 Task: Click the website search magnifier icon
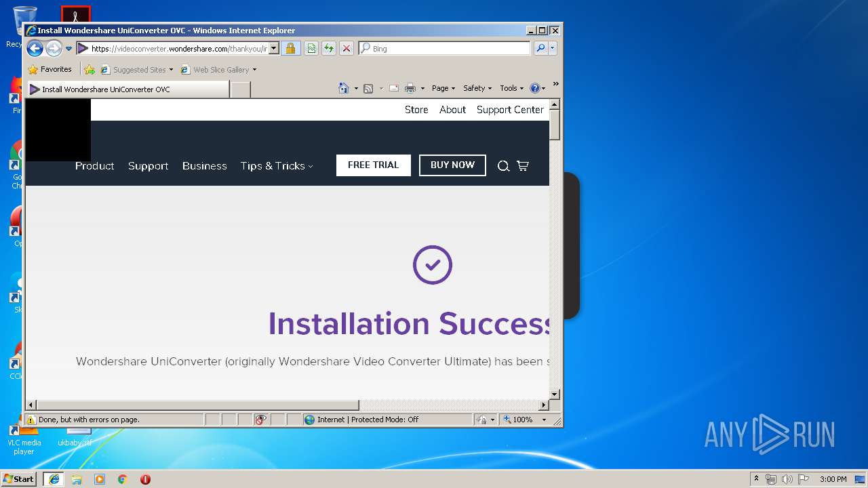[503, 165]
